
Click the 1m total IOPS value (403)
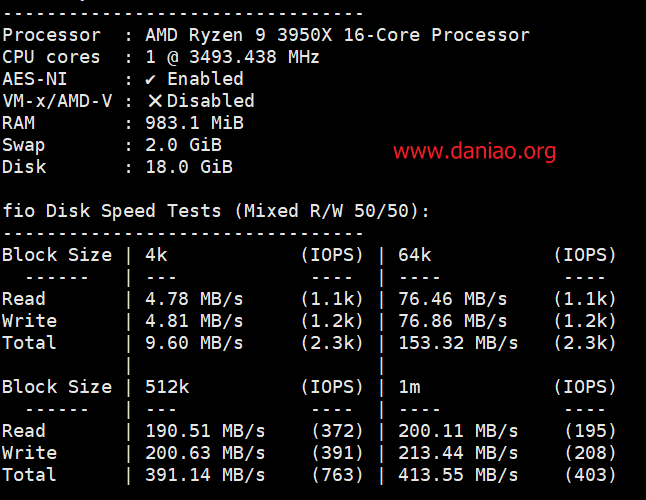point(590,475)
